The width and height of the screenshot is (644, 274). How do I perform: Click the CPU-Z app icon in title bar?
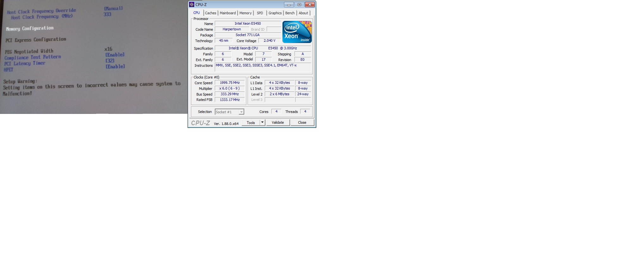[192, 4]
